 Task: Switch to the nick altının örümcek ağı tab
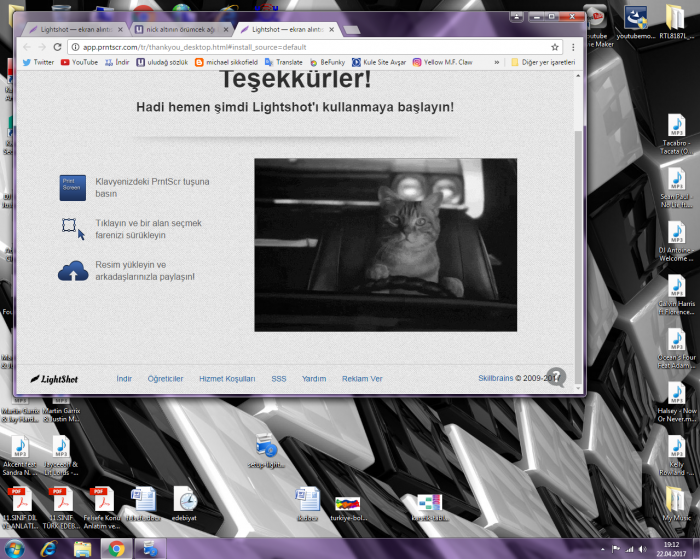tap(181, 29)
